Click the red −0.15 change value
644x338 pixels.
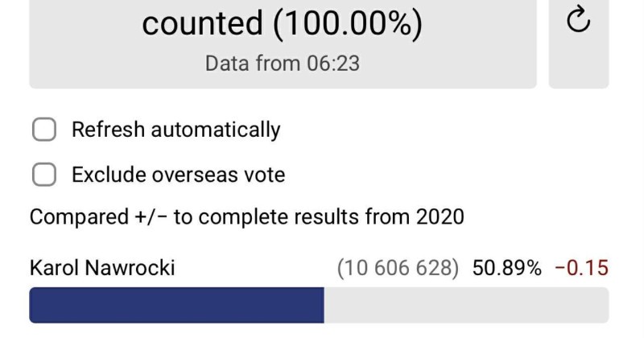point(582,268)
